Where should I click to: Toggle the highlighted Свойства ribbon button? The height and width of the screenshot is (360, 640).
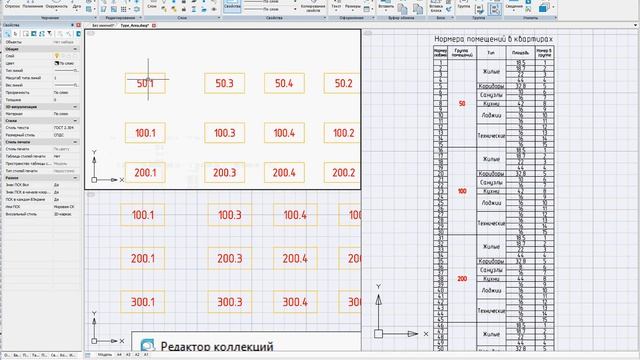[x=232, y=6]
